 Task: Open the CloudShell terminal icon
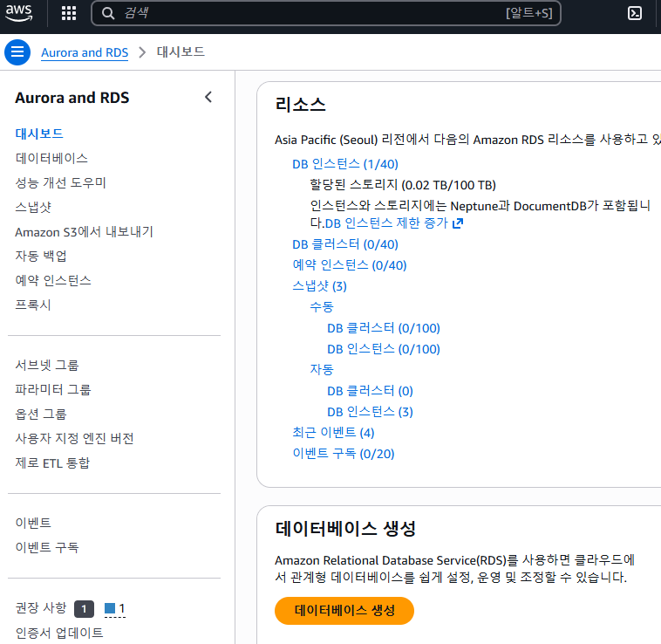[x=635, y=13]
